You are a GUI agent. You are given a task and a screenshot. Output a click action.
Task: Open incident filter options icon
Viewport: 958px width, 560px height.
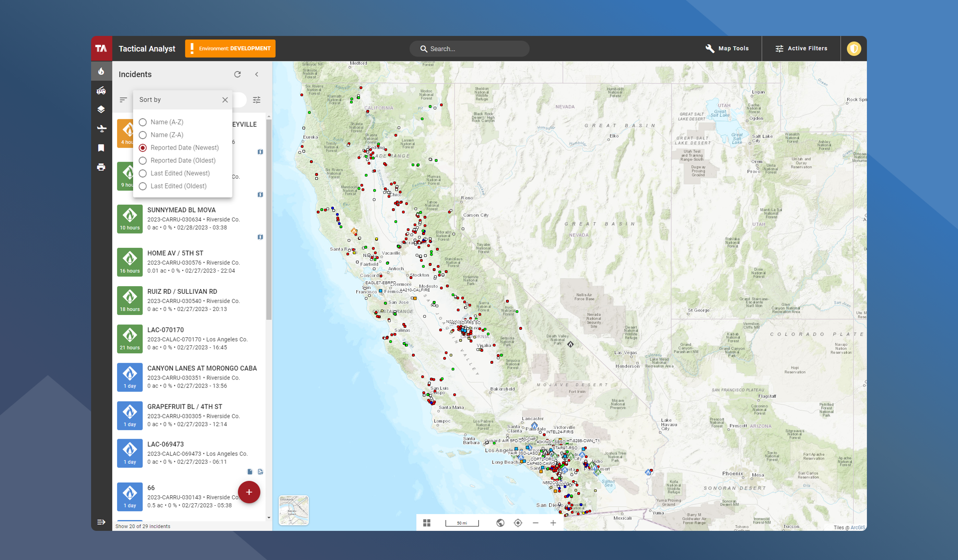256,100
